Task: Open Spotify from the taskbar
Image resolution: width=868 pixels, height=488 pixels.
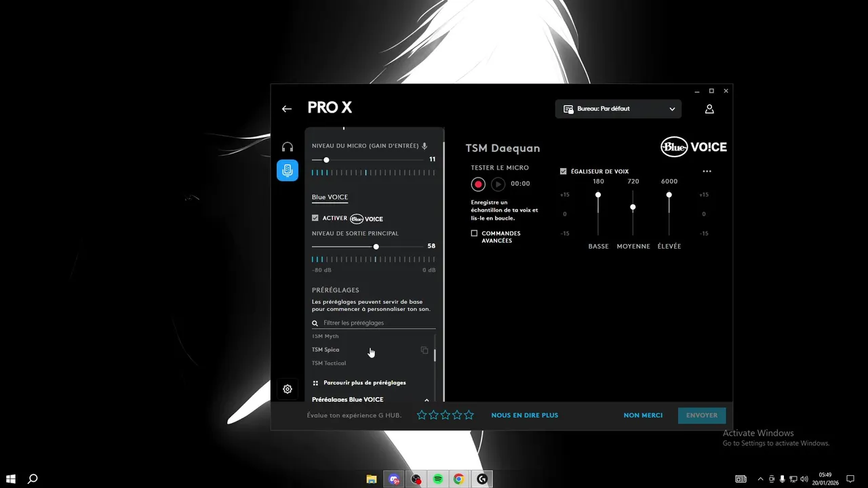Action: 438,479
